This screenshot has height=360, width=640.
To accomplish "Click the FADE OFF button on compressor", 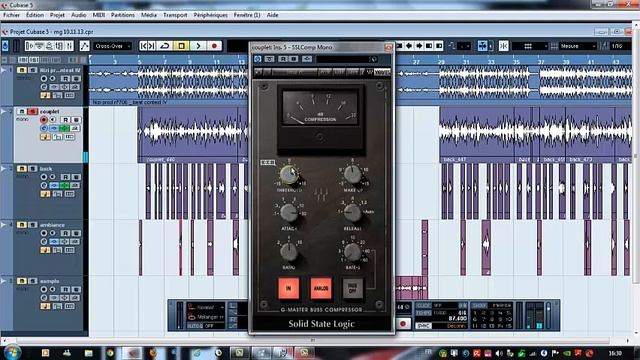I will 353,288.
